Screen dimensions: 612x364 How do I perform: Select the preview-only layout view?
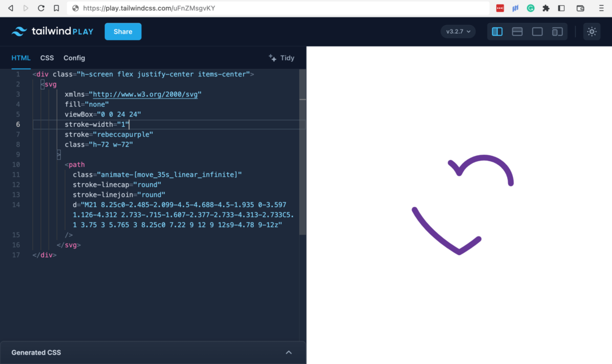537,31
